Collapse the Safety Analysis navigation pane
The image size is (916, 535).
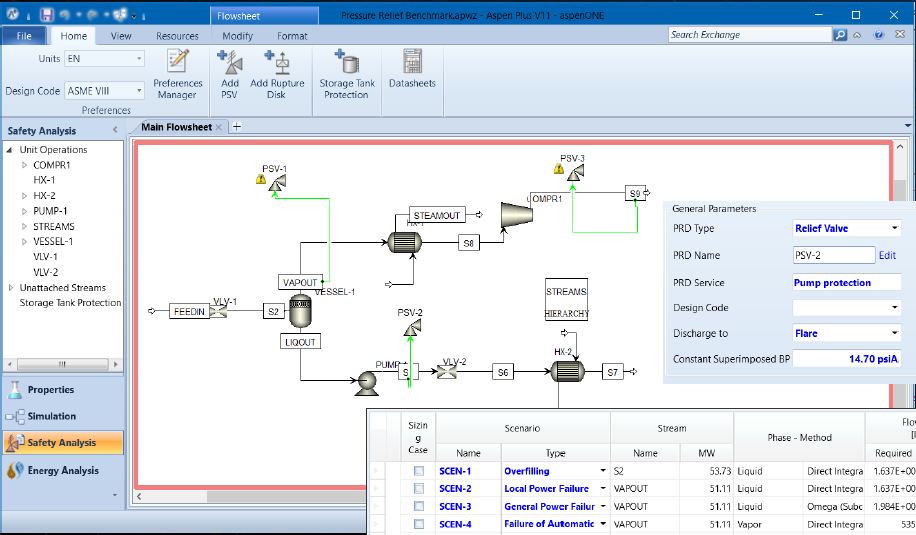(115, 130)
